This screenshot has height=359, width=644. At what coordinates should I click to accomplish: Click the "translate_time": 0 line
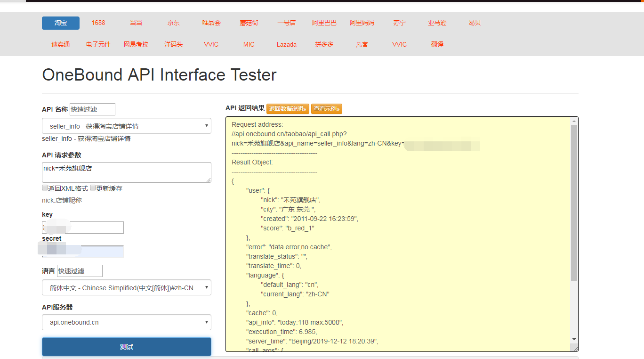pos(274,266)
